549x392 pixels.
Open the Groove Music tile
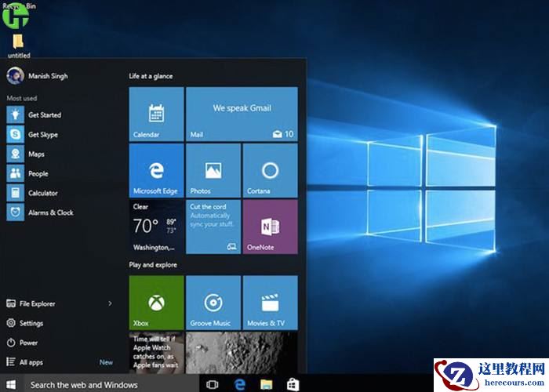[213, 303]
